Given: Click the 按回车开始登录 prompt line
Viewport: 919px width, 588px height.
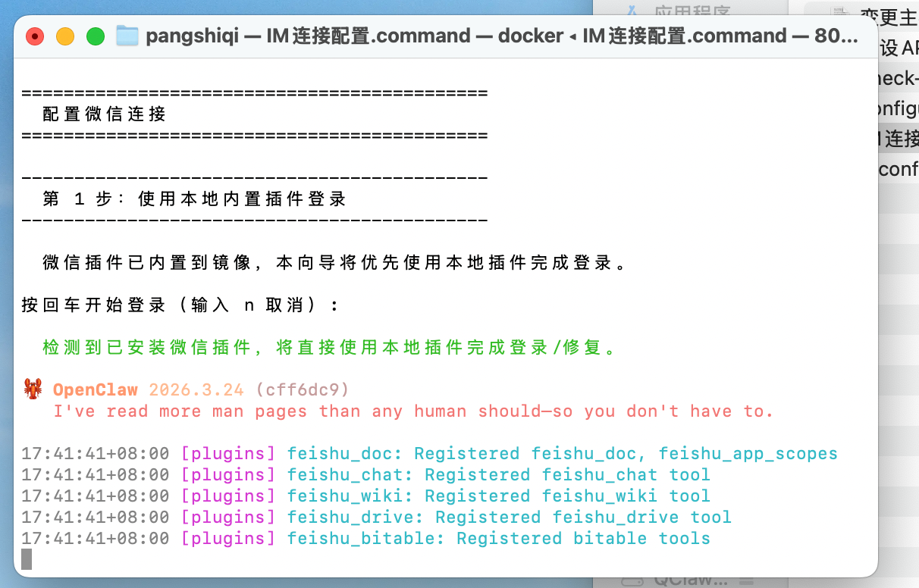Looking at the screenshot, I should [x=180, y=305].
